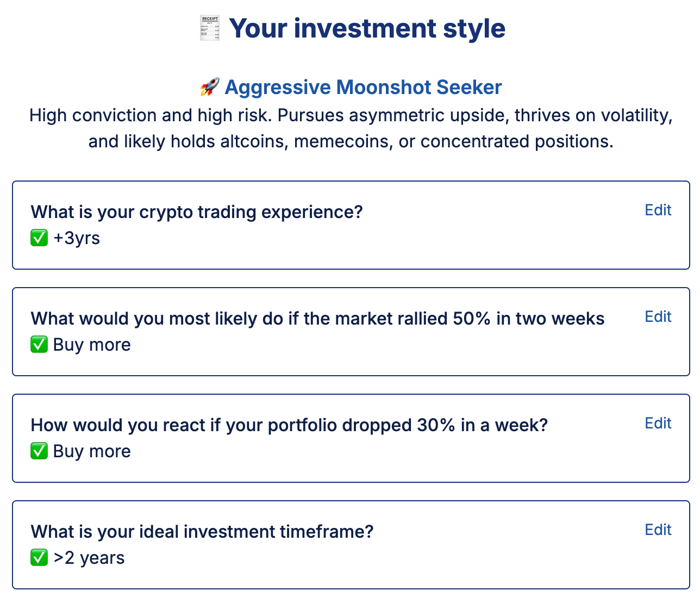700x597 pixels.
Task: Click 'Buy more' under the market rallied question
Action: click(x=92, y=345)
